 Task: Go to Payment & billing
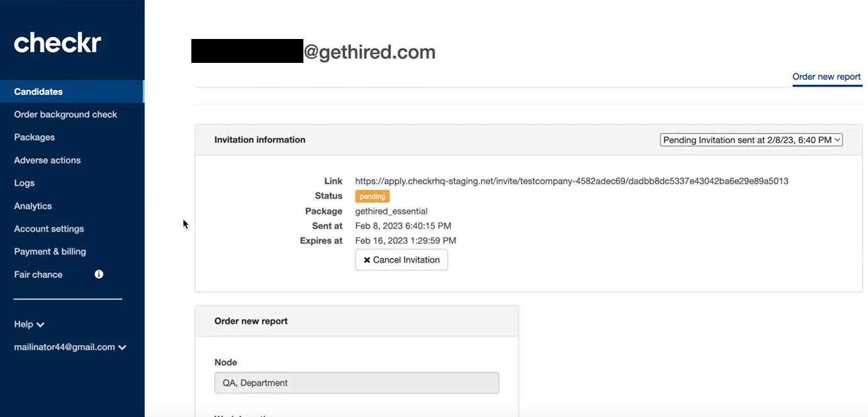[x=50, y=252]
